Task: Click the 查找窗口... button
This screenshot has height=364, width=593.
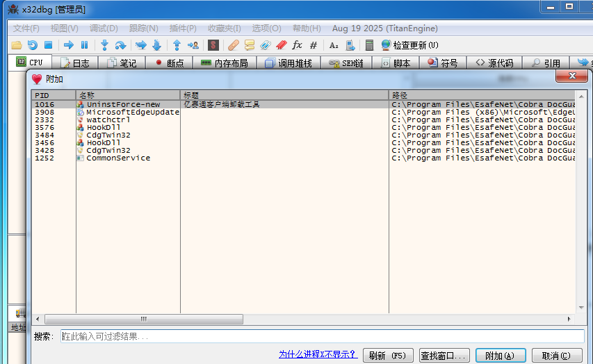Action: pos(444,355)
